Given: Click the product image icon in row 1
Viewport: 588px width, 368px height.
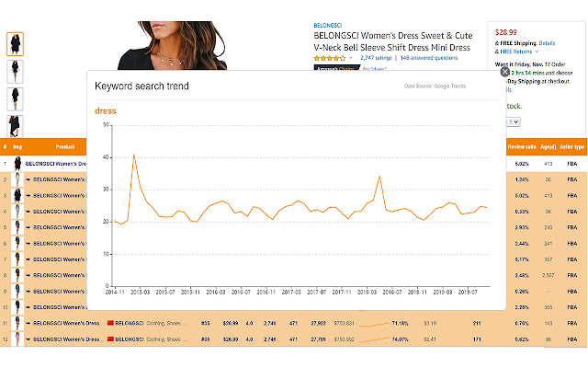Looking at the screenshot, I should click(17, 164).
